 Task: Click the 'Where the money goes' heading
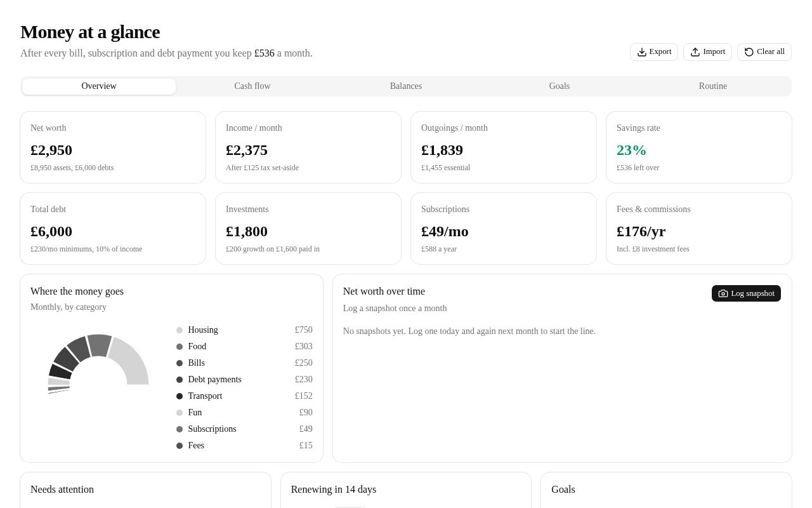coord(77,291)
